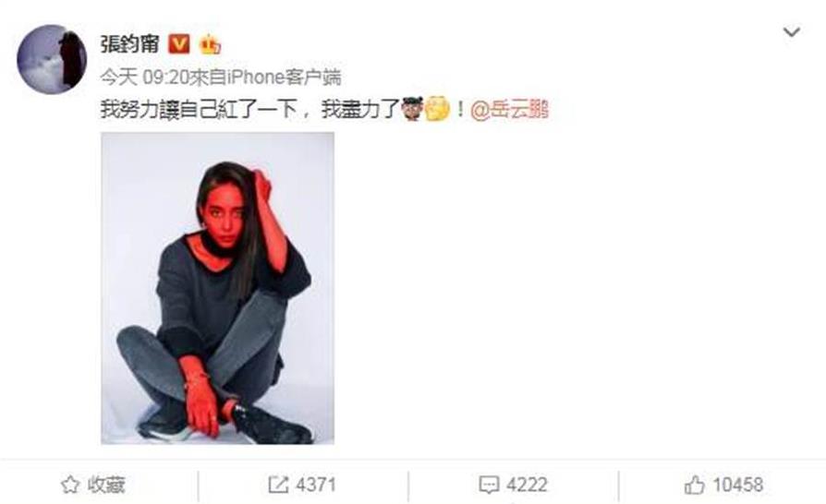Click the orange verified V badge
Screen dimensions: 826x504
(178, 44)
